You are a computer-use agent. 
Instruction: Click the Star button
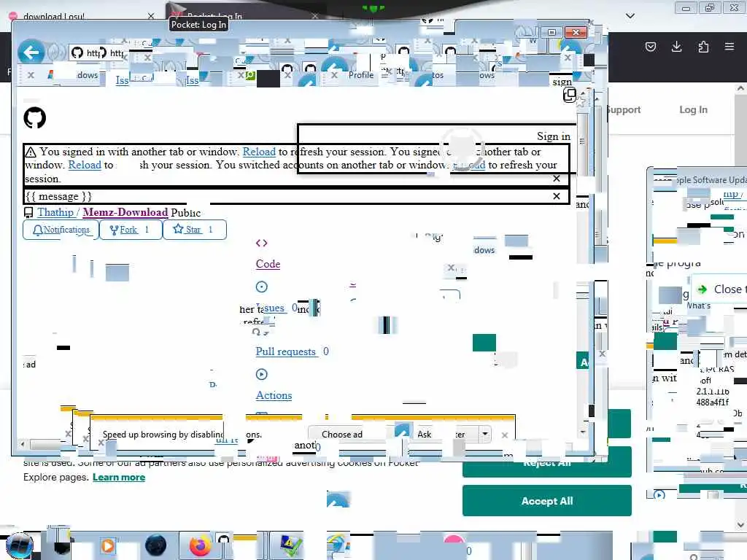point(194,230)
